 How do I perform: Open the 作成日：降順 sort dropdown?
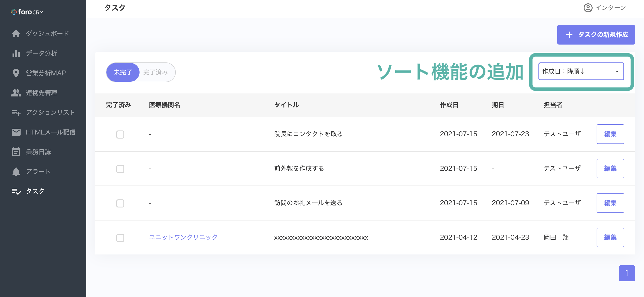tap(581, 71)
